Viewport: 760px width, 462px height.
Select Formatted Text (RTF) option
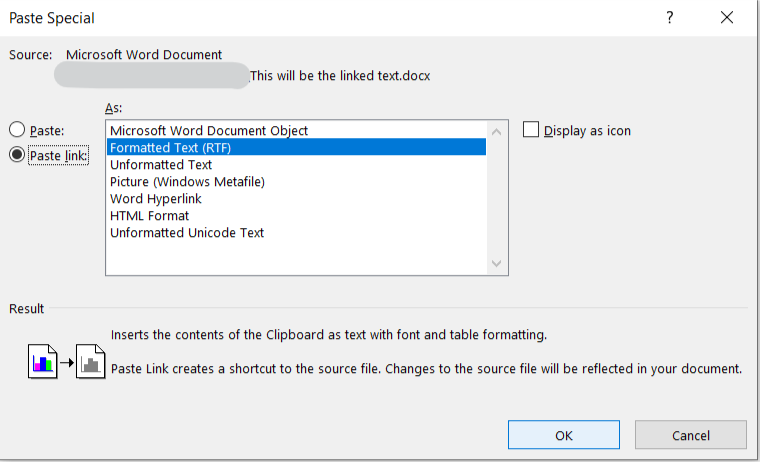(170, 147)
